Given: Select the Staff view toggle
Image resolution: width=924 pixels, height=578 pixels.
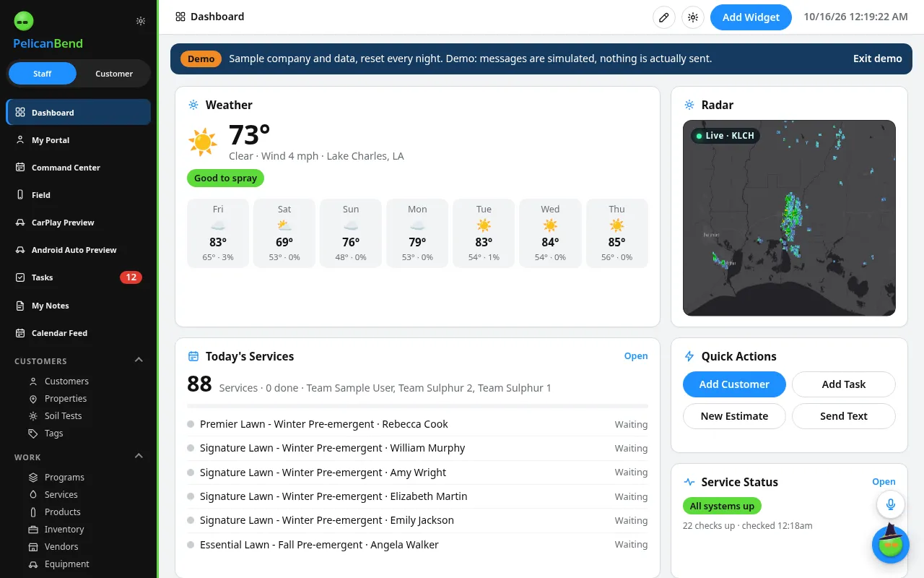Looking at the screenshot, I should point(42,74).
